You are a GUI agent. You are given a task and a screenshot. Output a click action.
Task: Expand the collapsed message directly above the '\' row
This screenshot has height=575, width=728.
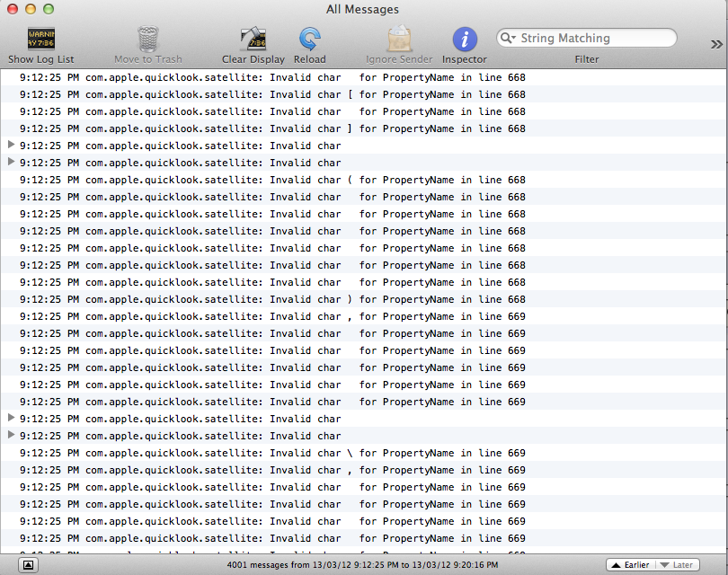tap(12, 435)
